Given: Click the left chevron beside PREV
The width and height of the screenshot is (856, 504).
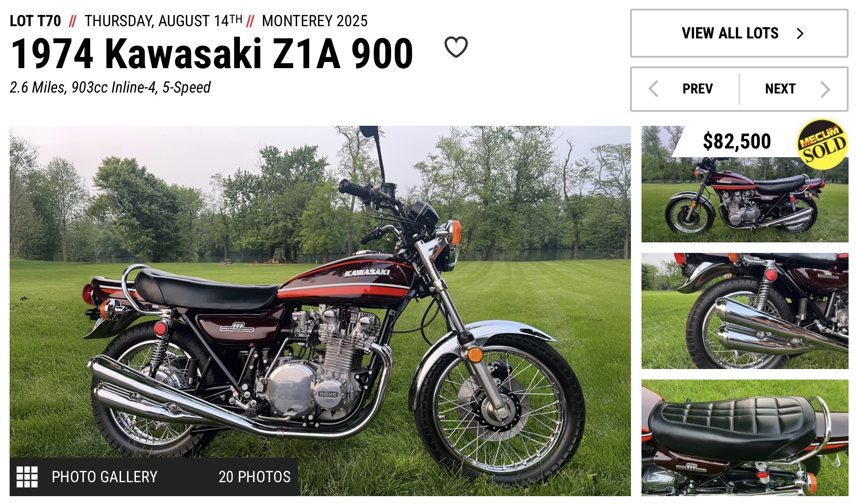Looking at the screenshot, I should 653,89.
